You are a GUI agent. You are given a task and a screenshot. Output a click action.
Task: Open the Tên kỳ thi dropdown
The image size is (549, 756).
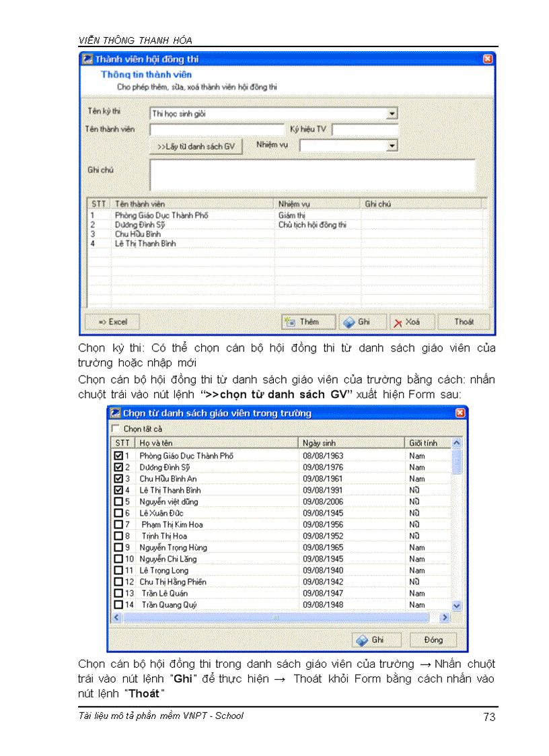392,113
